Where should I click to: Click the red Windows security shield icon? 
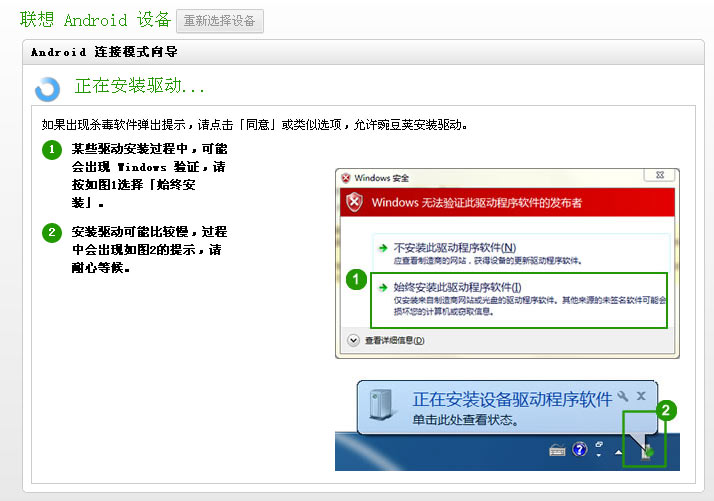tap(352, 203)
